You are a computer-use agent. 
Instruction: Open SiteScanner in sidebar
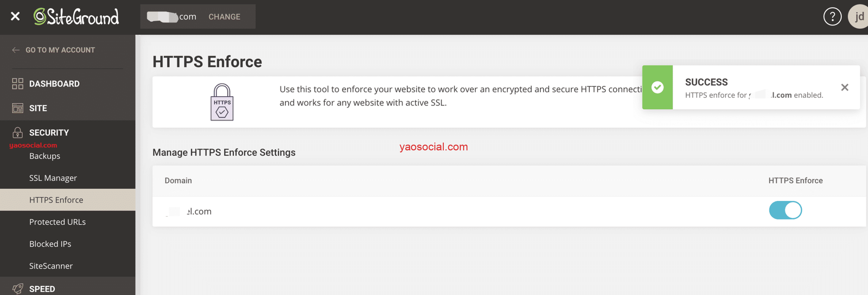tap(51, 266)
